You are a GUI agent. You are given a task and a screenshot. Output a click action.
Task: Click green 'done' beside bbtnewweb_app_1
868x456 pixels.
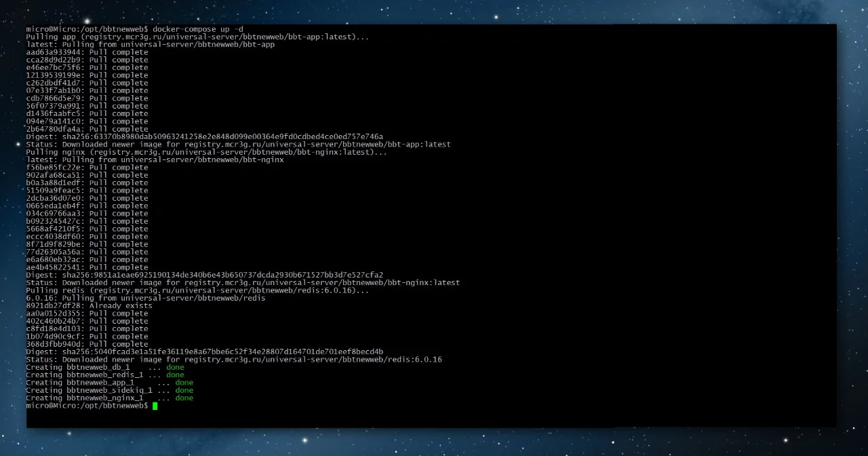coord(184,383)
